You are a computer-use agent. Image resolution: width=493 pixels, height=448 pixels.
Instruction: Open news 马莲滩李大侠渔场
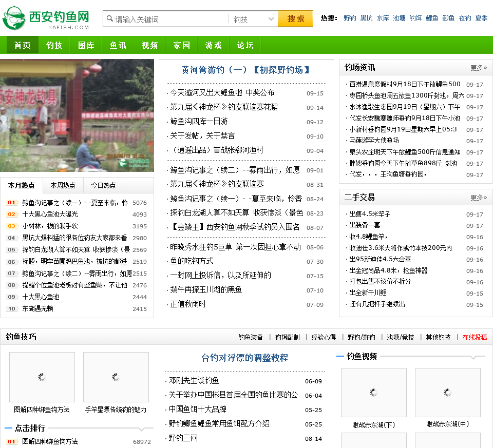point(374,140)
